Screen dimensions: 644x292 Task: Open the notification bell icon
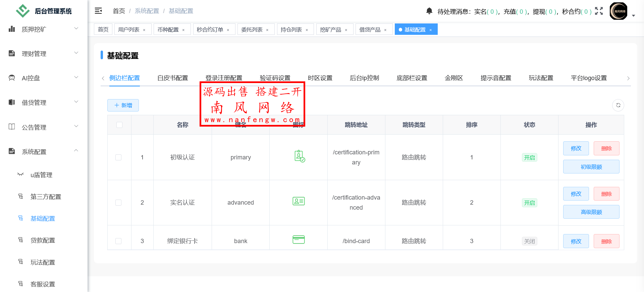[x=429, y=11]
